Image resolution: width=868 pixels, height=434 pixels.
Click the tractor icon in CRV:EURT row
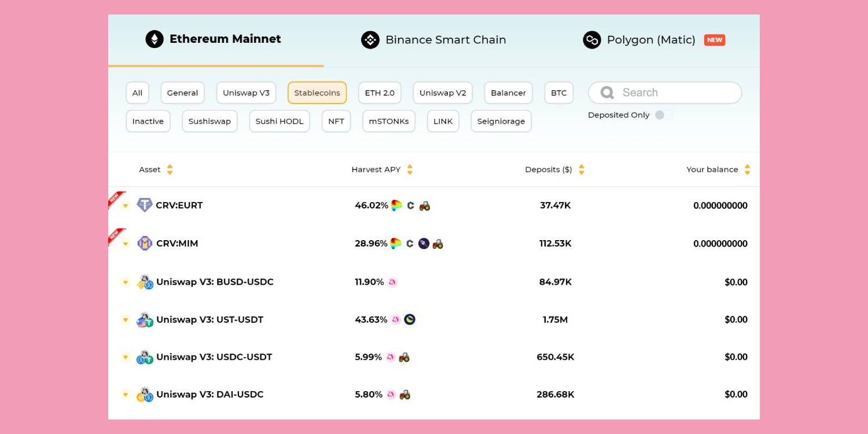425,205
